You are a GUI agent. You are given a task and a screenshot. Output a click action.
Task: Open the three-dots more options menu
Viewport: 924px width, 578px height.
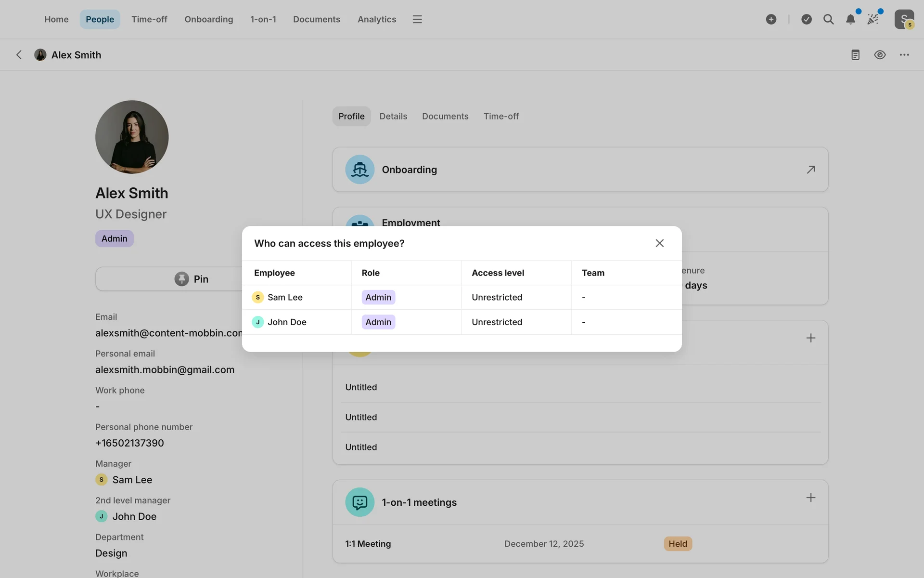pyautogui.click(x=904, y=55)
